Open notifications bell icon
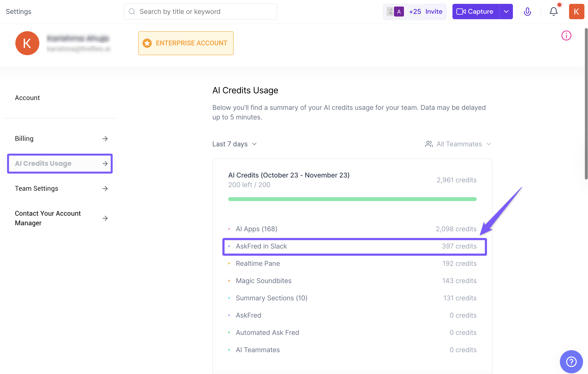 [553, 12]
